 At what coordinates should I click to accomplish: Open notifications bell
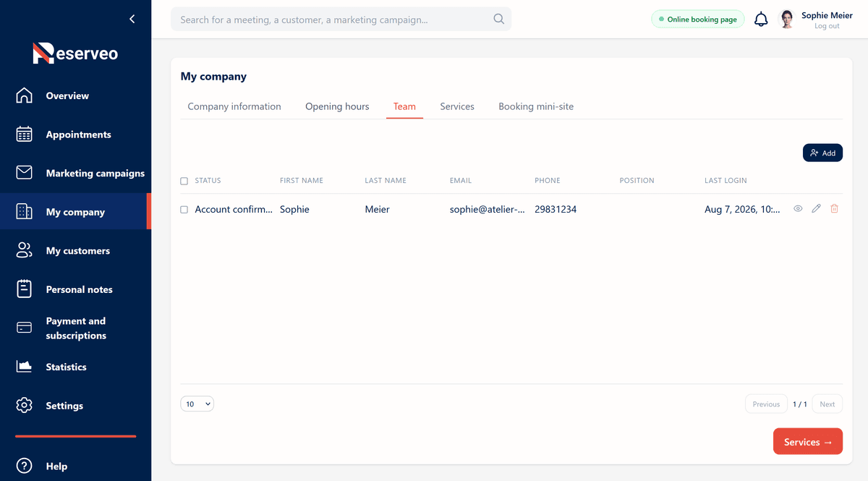[x=761, y=20]
